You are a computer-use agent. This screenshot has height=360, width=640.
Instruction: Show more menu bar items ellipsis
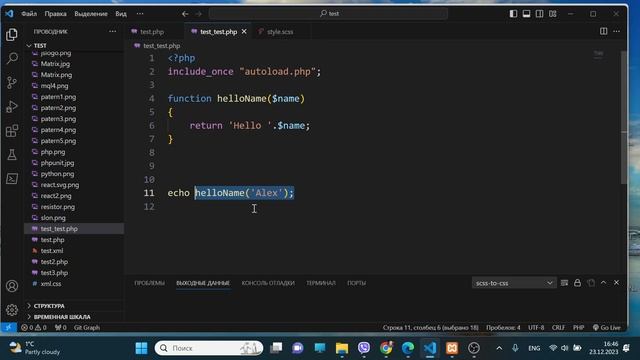(140, 14)
